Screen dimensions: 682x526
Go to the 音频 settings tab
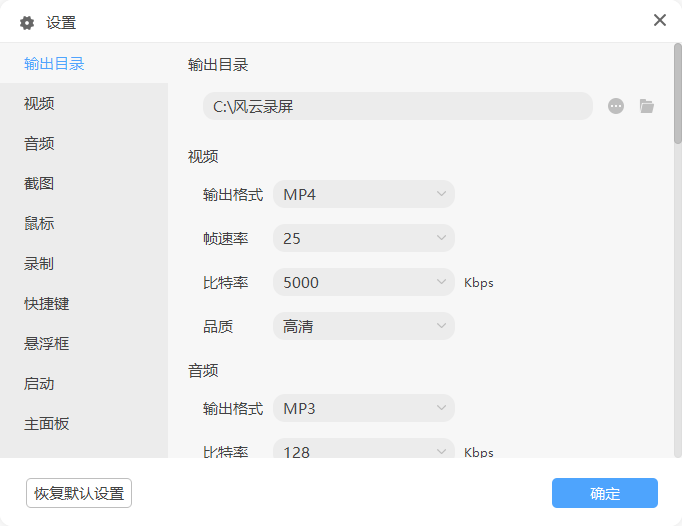[x=40, y=143]
